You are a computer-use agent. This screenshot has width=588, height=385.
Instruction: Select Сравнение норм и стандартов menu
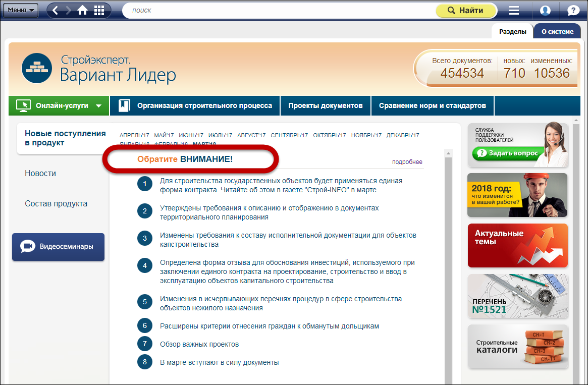tap(433, 105)
